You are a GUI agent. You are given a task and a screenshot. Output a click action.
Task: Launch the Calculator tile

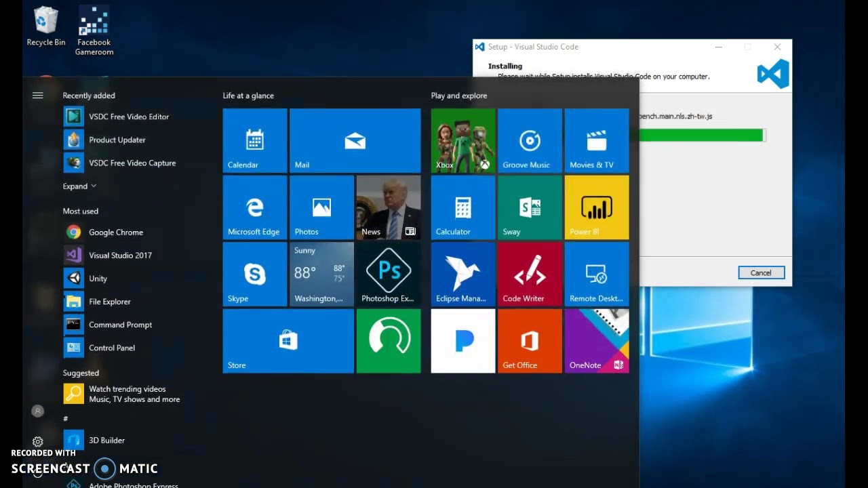[x=463, y=207]
